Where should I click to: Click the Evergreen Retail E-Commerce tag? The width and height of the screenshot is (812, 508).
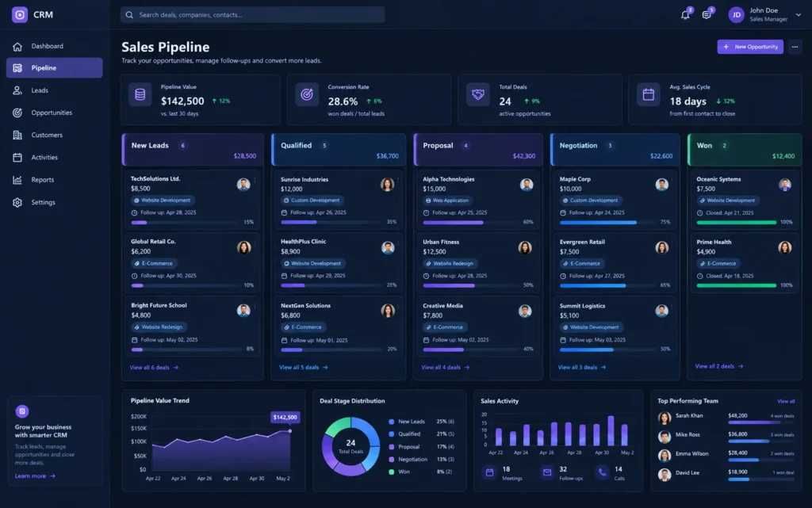[581, 263]
